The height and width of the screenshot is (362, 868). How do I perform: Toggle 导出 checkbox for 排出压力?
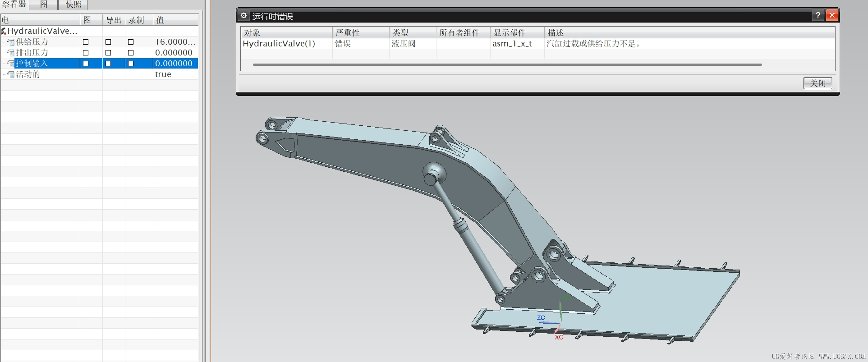click(x=108, y=53)
